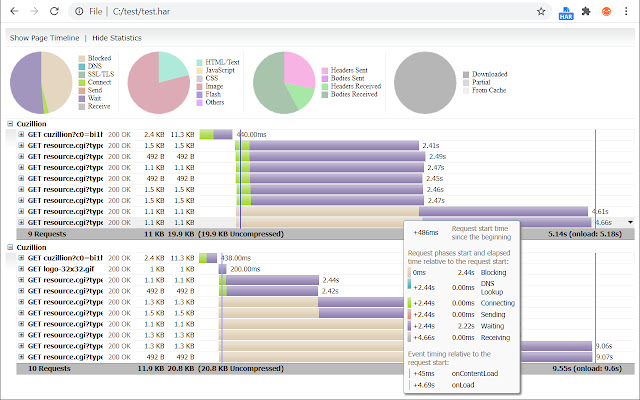Screen dimensions: 640x400
Task: Open the HAR viewer extension icon
Action: (564, 12)
